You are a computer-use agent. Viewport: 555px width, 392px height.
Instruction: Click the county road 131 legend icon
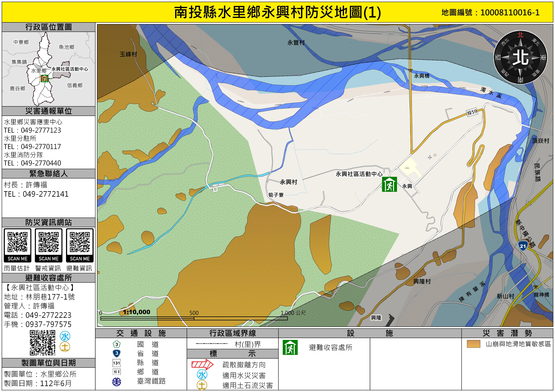pyautogui.click(x=117, y=363)
